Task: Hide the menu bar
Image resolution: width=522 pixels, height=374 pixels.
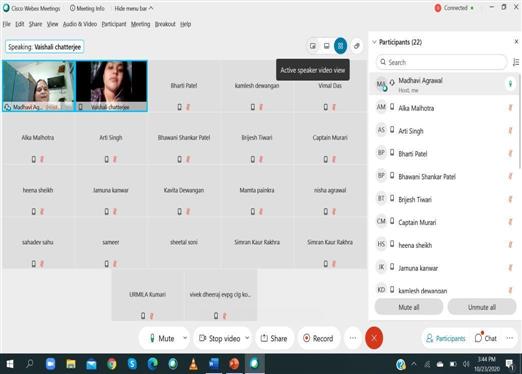Action: (134, 8)
